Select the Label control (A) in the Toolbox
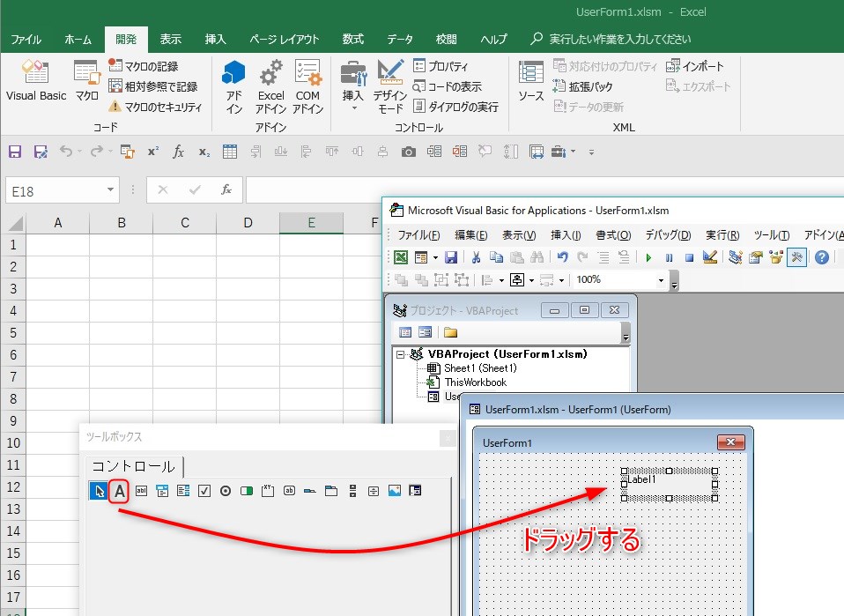The width and height of the screenshot is (844, 616). (119, 491)
